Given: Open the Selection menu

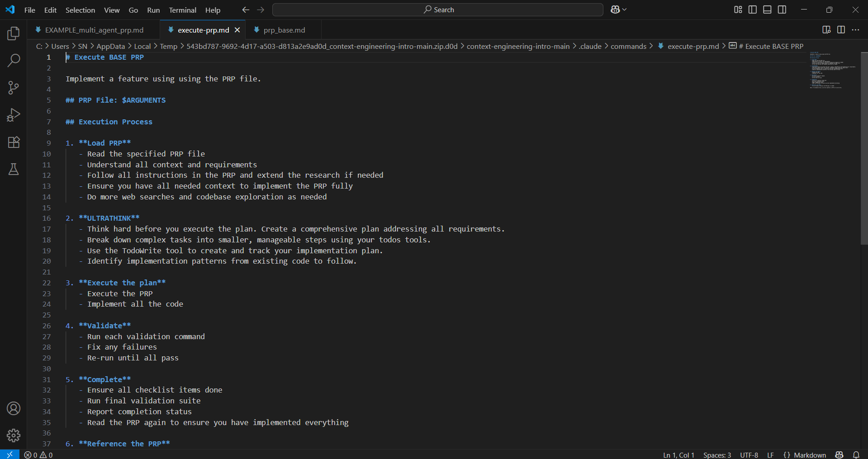Looking at the screenshot, I should [81, 10].
